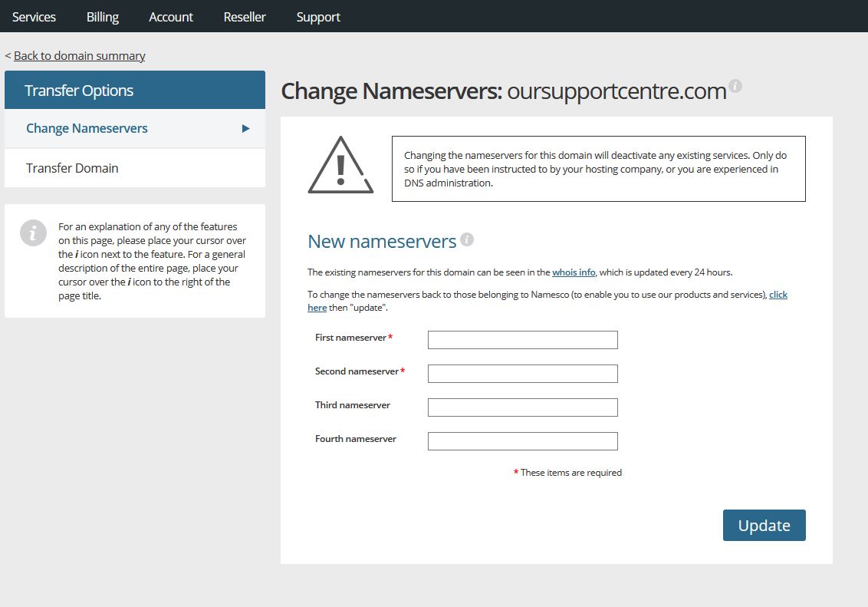Image resolution: width=868 pixels, height=607 pixels.
Task: Click the 'These items are required' note
Action: pos(567,473)
